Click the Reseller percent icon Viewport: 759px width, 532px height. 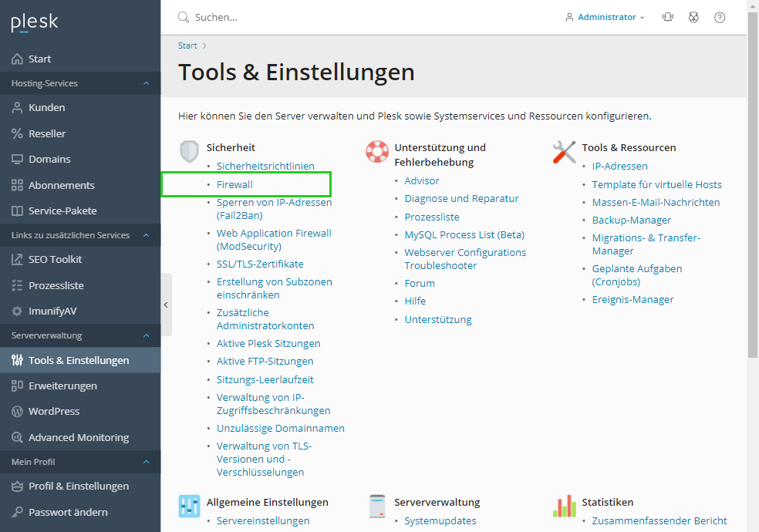point(17,133)
